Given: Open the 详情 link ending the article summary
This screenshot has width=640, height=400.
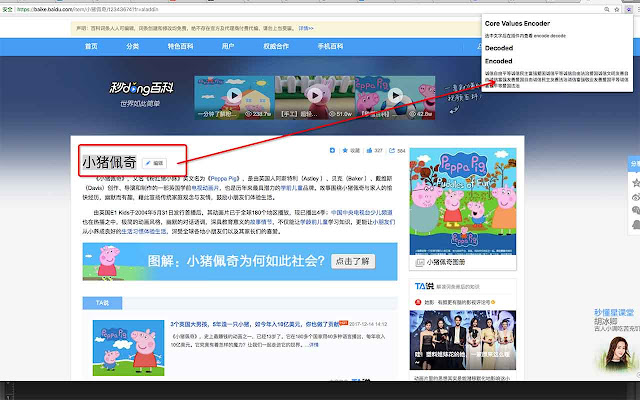Looking at the screenshot, I should point(313,345).
